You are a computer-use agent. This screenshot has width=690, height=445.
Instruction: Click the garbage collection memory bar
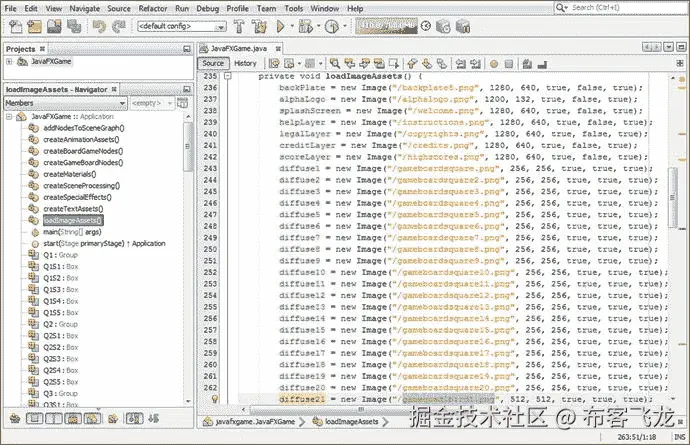386,26
